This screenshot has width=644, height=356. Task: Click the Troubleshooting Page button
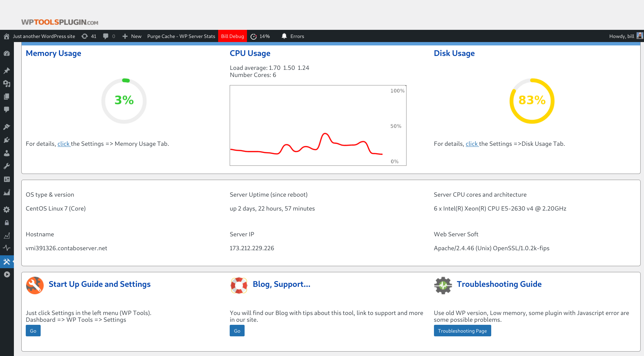coord(462,331)
